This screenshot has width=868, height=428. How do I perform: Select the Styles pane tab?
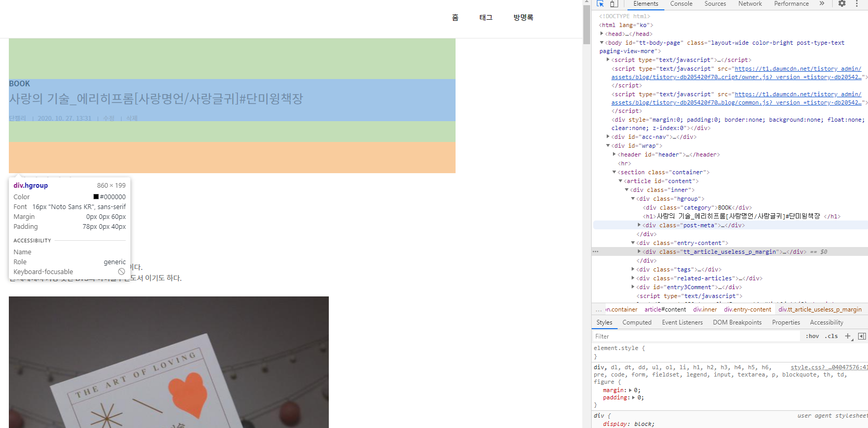tap(604, 322)
